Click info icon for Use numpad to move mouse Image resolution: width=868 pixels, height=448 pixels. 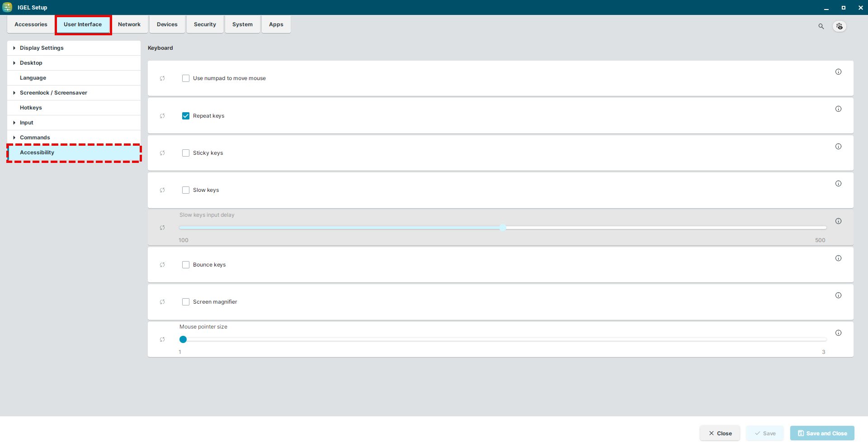(x=838, y=72)
